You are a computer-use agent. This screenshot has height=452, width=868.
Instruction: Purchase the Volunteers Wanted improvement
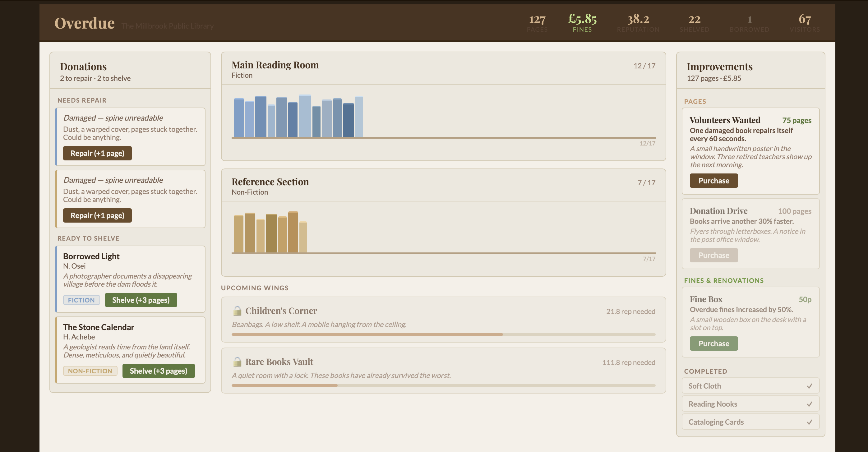click(713, 181)
